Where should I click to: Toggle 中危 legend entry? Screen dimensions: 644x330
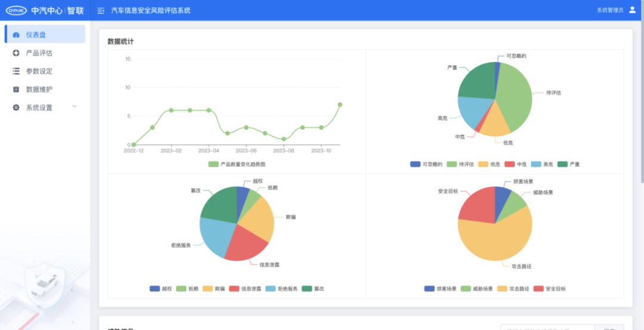click(515, 164)
